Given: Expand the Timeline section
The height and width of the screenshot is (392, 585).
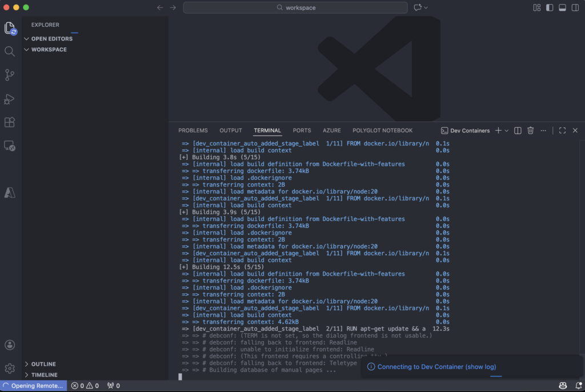Looking at the screenshot, I should (44, 375).
